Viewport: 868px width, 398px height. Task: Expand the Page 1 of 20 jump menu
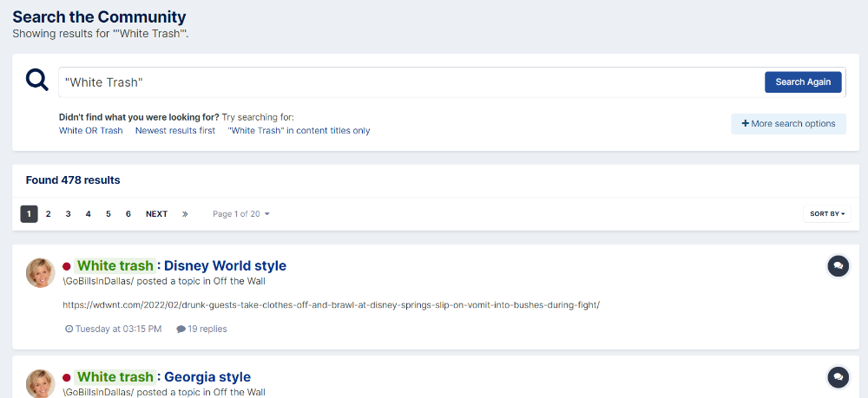point(240,214)
